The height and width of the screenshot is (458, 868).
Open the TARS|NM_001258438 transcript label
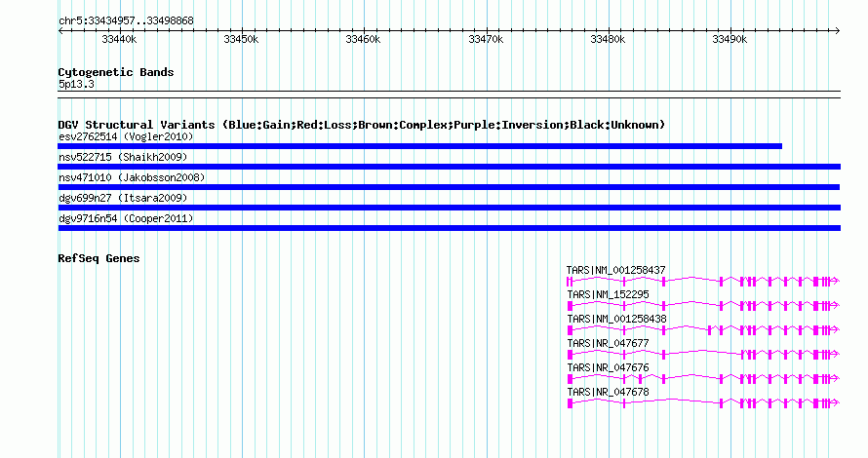point(616,319)
